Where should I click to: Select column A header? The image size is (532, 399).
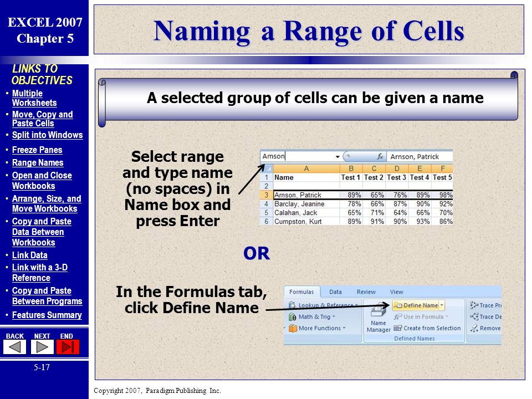306,168
